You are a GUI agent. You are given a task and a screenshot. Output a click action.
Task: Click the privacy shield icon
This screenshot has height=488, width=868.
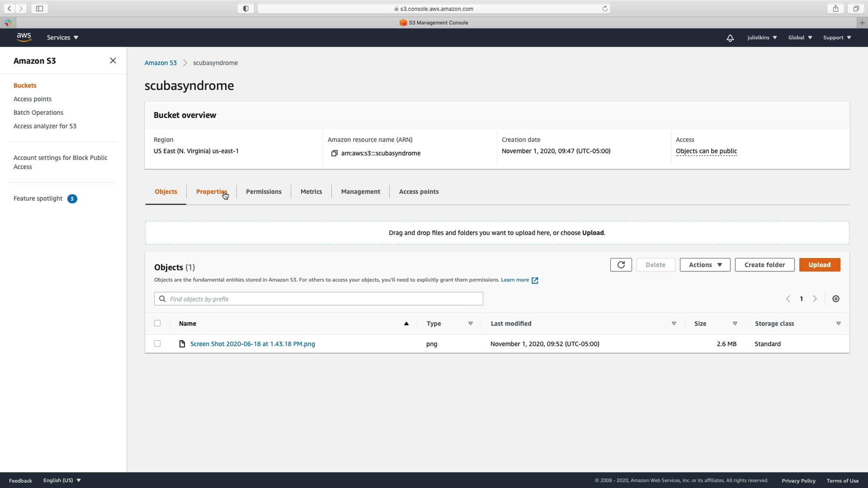246,8
